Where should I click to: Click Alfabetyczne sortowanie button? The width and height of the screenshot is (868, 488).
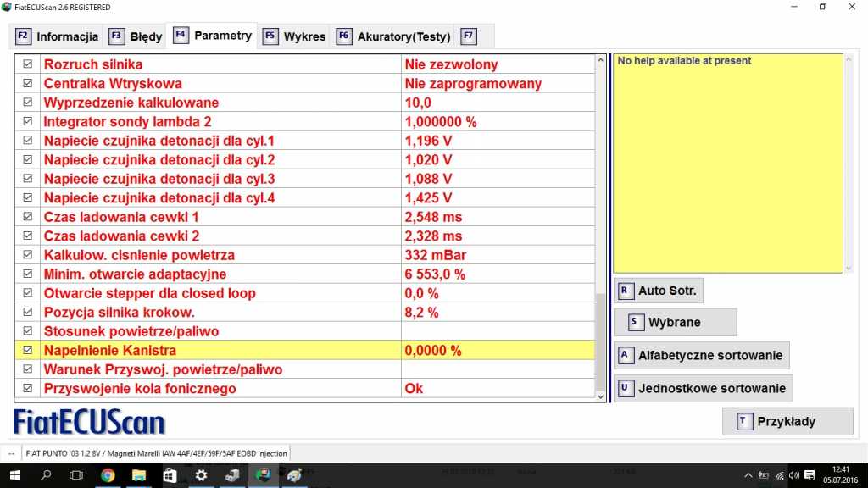click(x=702, y=355)
